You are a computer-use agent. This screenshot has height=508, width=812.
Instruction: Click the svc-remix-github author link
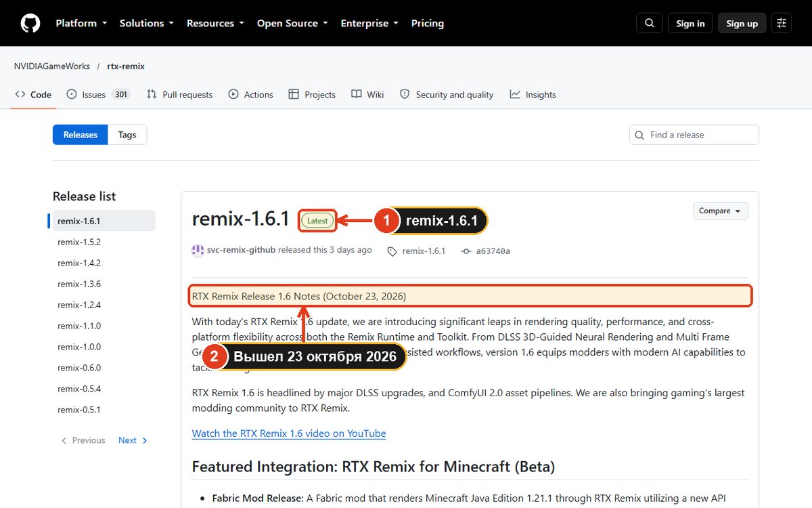coord(241,250)
